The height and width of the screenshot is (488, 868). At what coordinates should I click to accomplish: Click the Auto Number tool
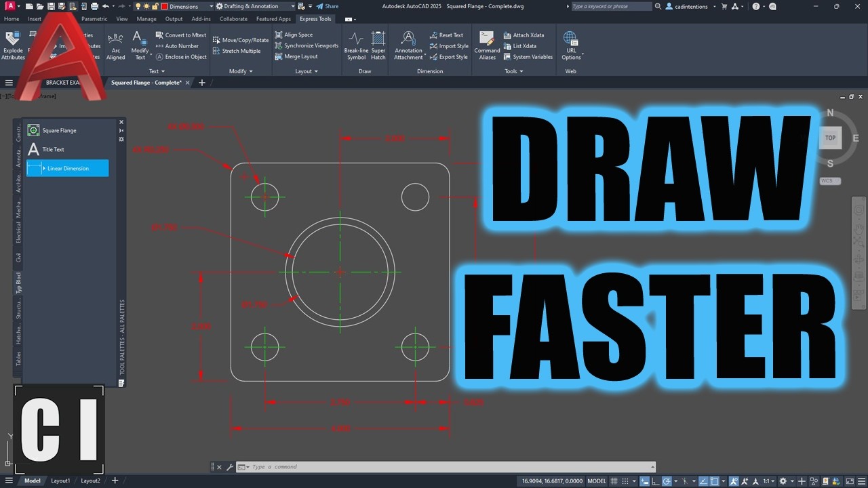(176, 46)
